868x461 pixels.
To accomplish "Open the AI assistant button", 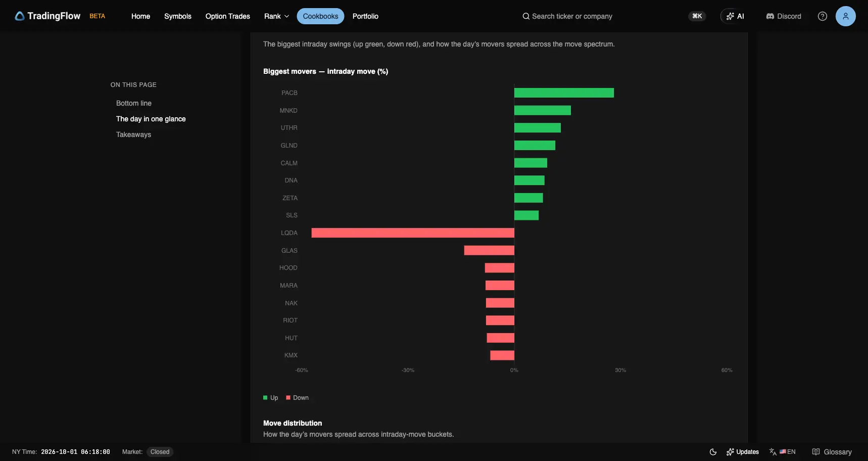I will coord(735,16).
